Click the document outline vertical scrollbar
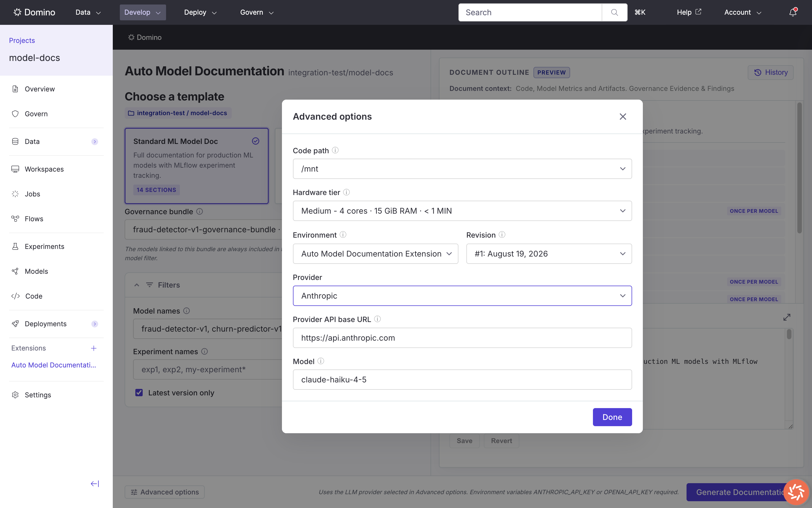The height and width of the screenshot is (508, 812). [800, 168]
